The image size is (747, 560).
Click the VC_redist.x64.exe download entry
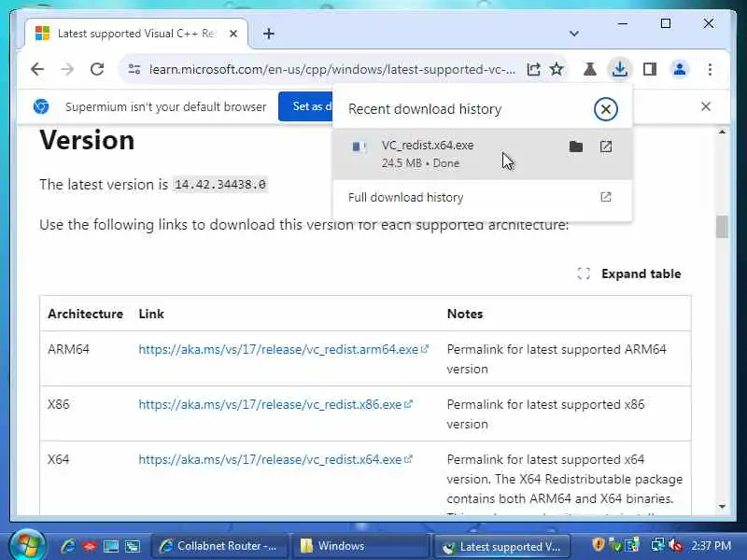point(482,154)
